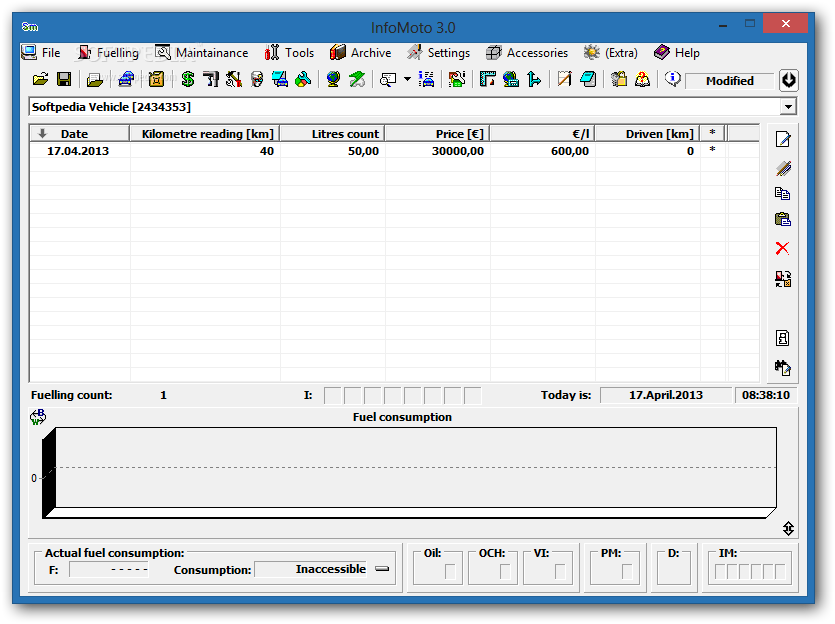
Task: Click the blue car with sheet icon
Action: tap(280, 80)
